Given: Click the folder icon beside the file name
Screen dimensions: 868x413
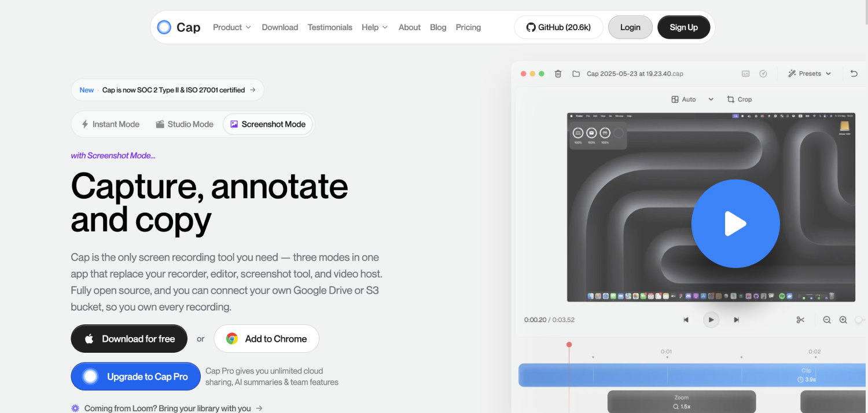Looking at the screenshot, I should click(x=576, y=74).
